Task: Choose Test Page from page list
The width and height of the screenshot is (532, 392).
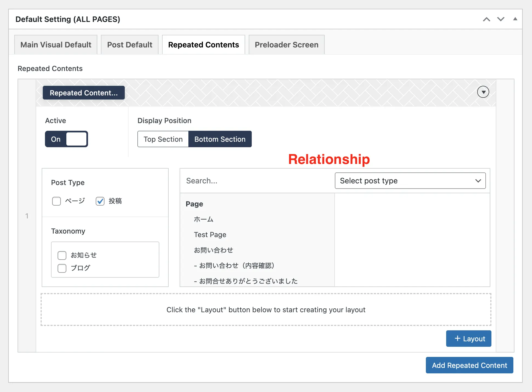Action: tap(210, 235)
